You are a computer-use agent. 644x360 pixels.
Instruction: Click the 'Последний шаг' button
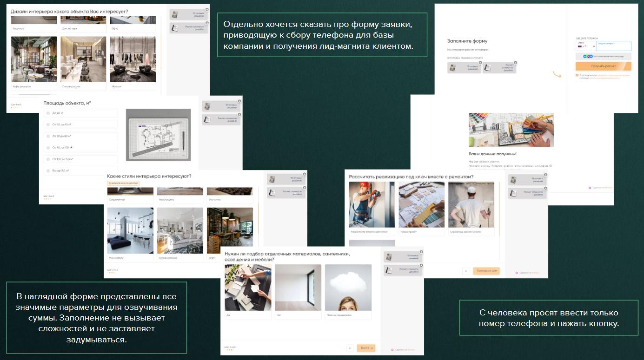pyautogui.click(x=486, y=271)
